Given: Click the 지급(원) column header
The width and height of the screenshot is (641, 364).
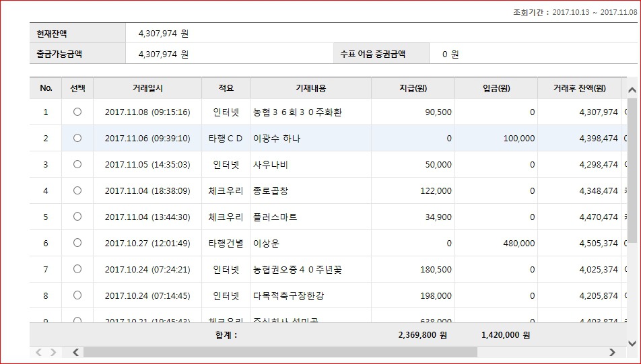Looking at the screenshot, I should point(413,88).
